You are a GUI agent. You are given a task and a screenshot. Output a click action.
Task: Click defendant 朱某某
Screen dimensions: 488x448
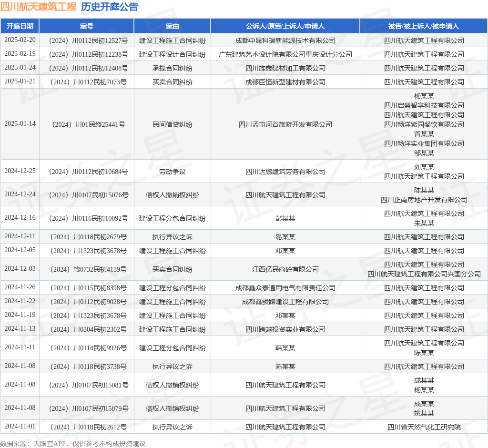point(424,223)
